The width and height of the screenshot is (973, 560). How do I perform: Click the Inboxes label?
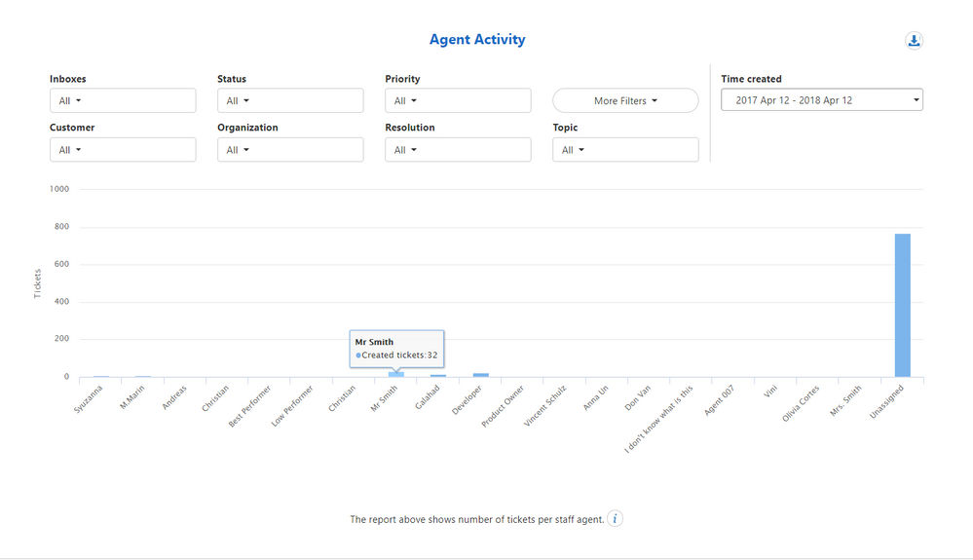(x=67, y=79)
